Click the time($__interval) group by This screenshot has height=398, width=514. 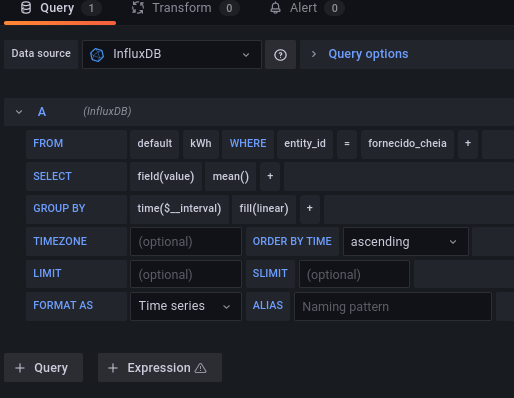pos(179,209)
